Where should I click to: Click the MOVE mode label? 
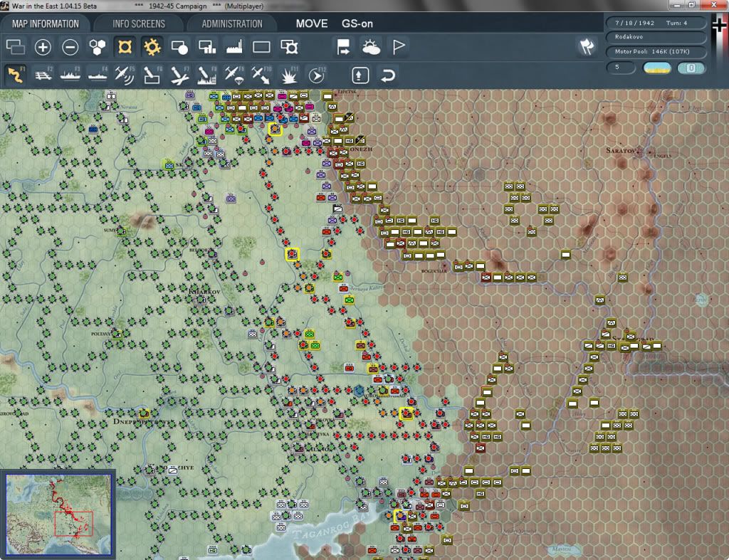coord(312,23)
